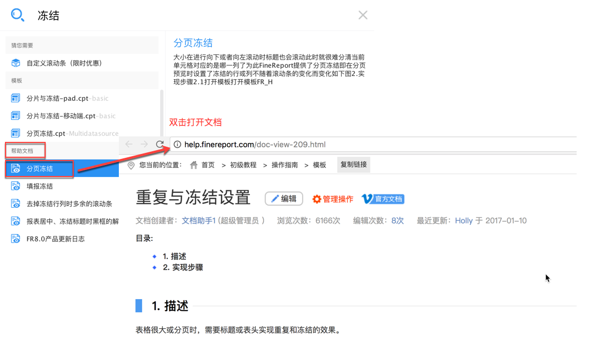Click document icon beside 去掉冻结行列时多余的滚动条
The width and height of the screenshot is (597, 364).
[15, 203]
